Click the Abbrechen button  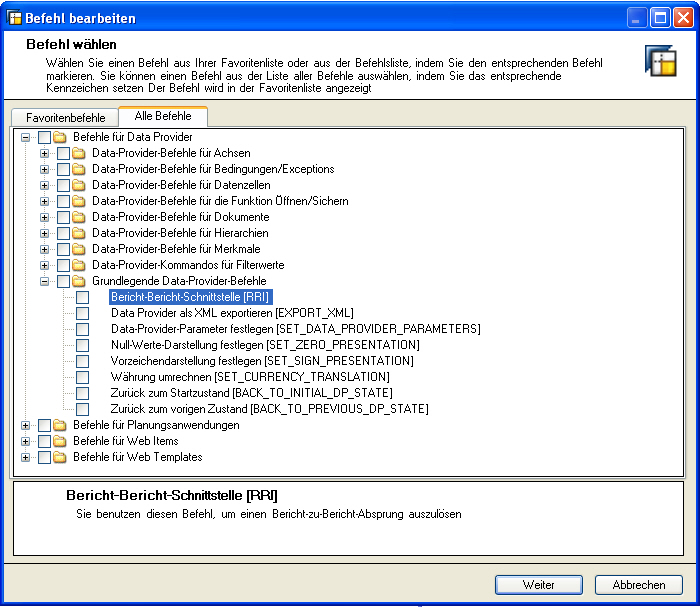[x=638, y=585]
